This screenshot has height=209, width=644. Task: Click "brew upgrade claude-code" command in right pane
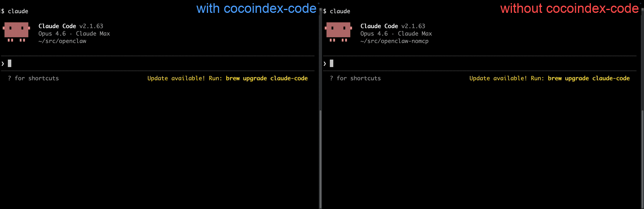coord(588,78)
